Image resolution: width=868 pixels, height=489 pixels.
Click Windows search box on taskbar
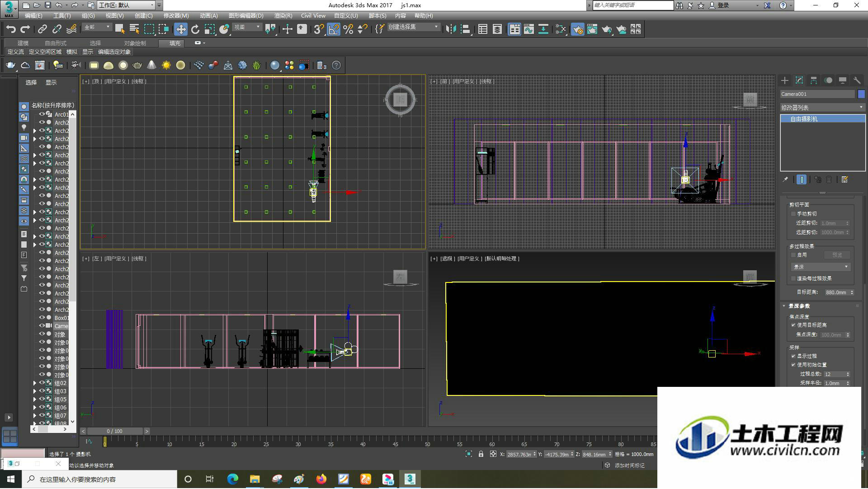[100, 480]
